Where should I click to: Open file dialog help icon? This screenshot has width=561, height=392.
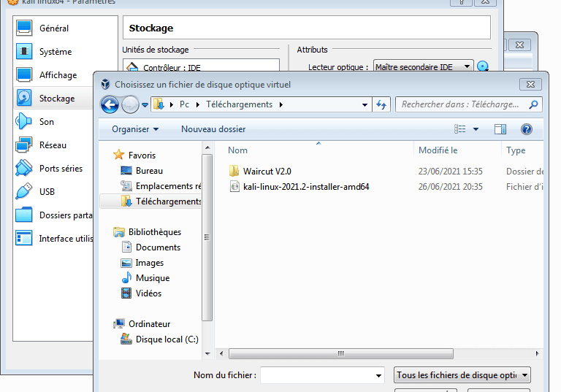[526, 129]
